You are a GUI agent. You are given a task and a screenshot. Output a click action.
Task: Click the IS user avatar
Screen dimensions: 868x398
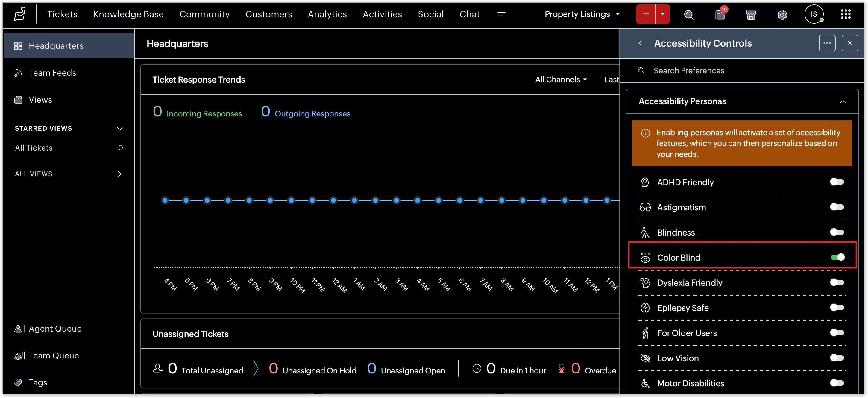[x=814, y=14]
